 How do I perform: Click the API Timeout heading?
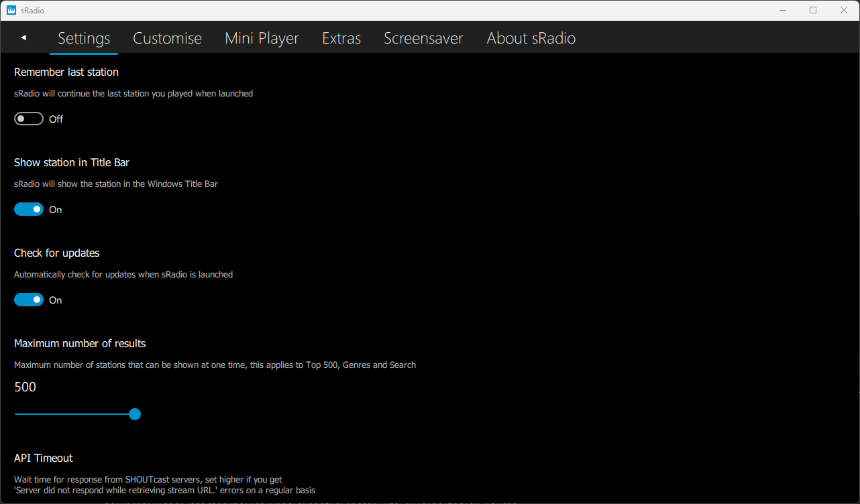pos(44,458)
